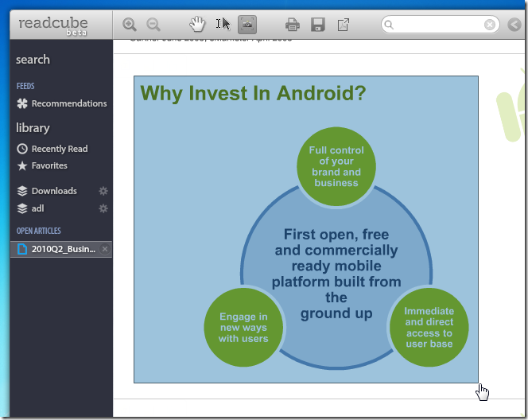Click the zoom out magnifier icon
Image resolution: width=528 pixels, height=420 pixels.
click(x=153, y=25)
